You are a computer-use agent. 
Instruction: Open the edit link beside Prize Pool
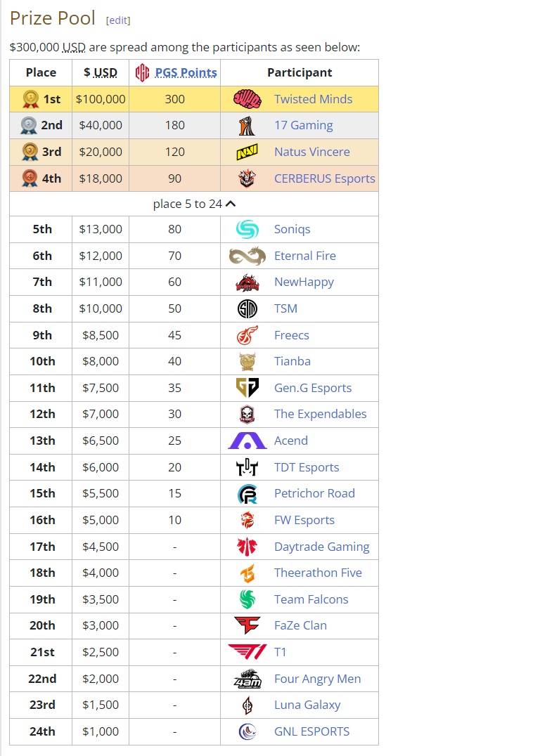(x=118, y=20)
